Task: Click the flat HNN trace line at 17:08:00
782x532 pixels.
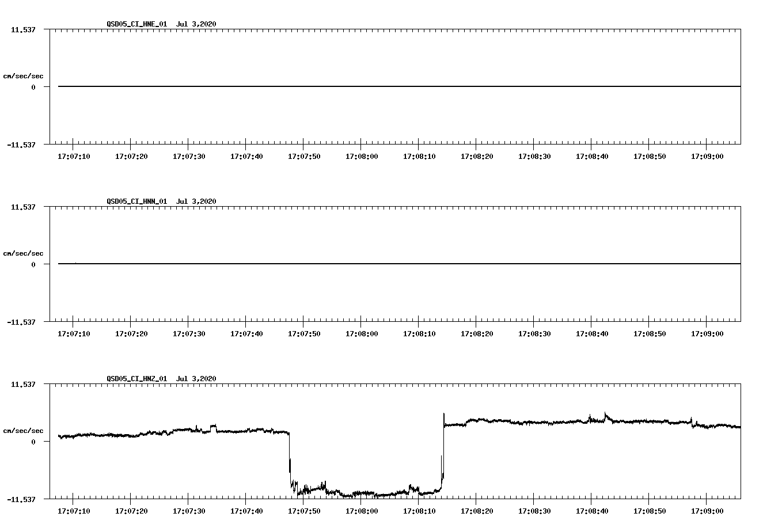Action: tap(361, 264)
